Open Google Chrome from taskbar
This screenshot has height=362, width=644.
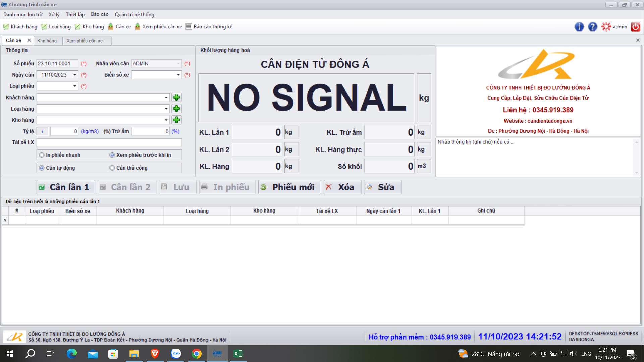pyautogui.click(x=197, y=354)
